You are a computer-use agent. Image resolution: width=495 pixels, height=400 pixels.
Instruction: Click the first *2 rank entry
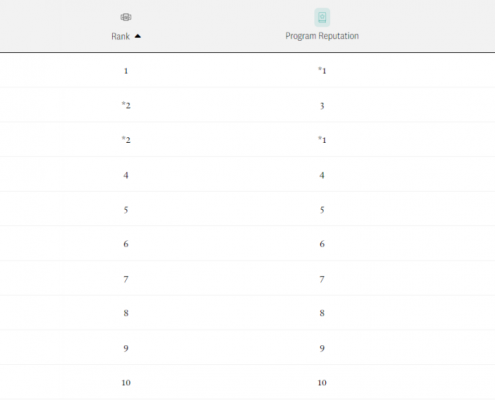tap(126, 105)
